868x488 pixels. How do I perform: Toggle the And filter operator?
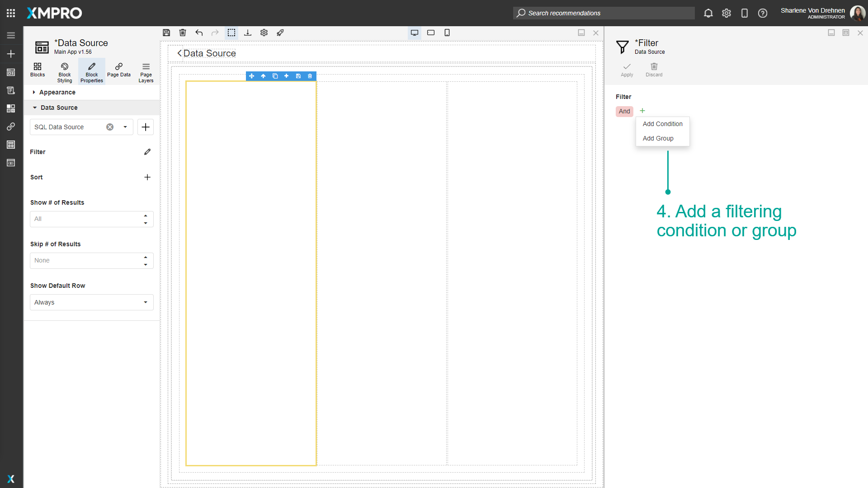pyautogui.click(x=624, y=111)
